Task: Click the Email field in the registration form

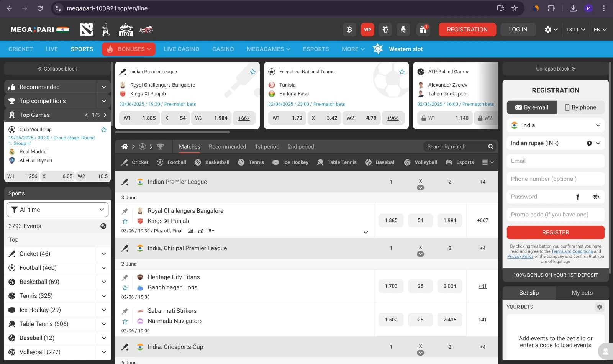Action: (x=555, y=161)
